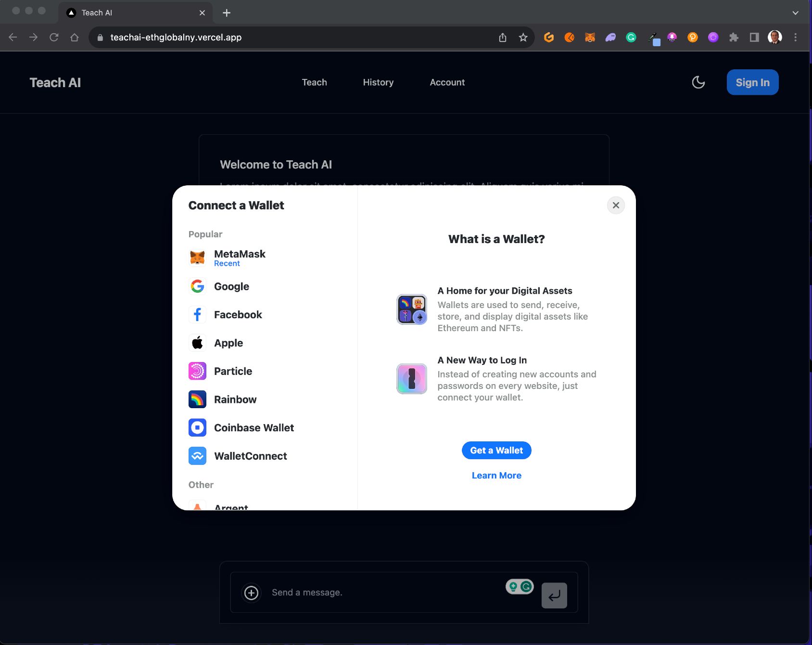Click the digital assets illustration

(412, 310)
